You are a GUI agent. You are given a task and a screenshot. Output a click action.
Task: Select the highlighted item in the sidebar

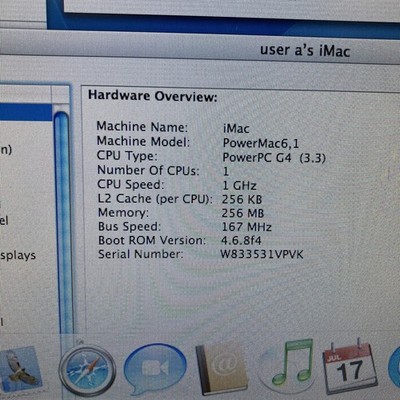click(x=26, y=112)
